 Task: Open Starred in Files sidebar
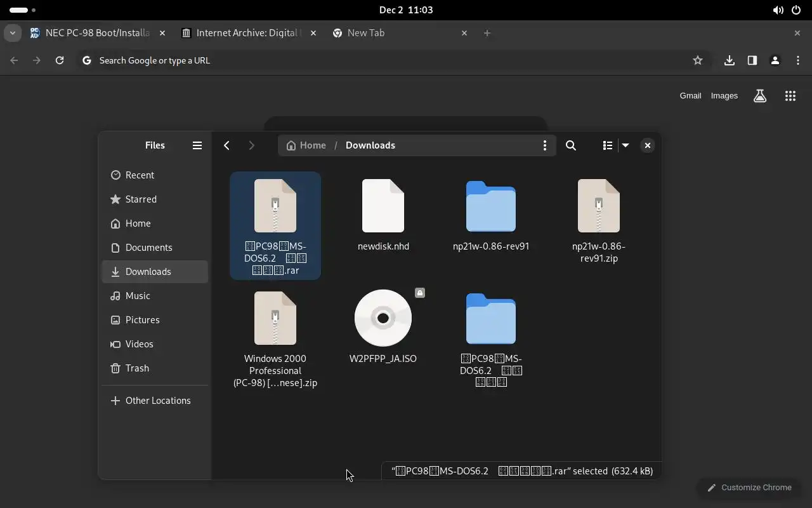click(155, 199)
